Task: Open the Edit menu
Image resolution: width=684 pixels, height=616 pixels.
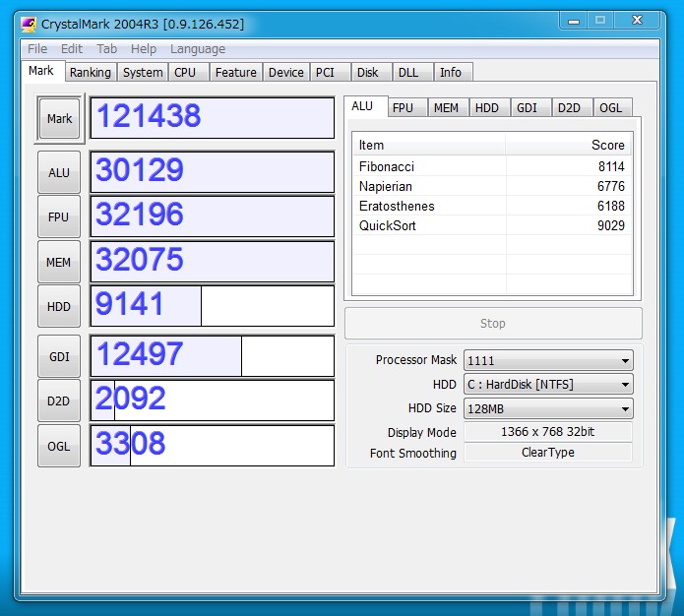Action: point(72,49)
